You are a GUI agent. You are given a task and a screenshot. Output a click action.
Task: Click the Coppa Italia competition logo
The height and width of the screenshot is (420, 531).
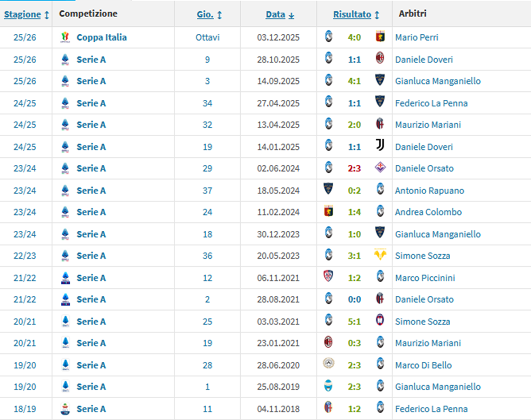pos(65,38)
